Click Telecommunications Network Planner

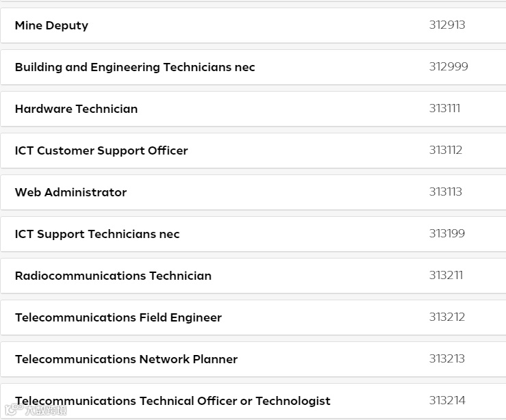[126, 360]
